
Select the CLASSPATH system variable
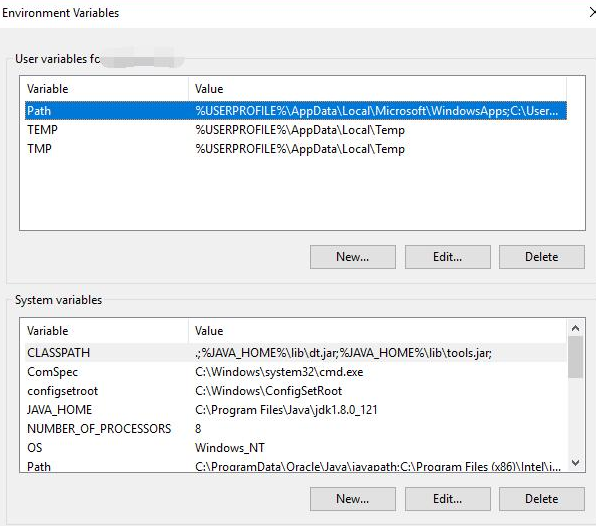click(x=296, y=353)
